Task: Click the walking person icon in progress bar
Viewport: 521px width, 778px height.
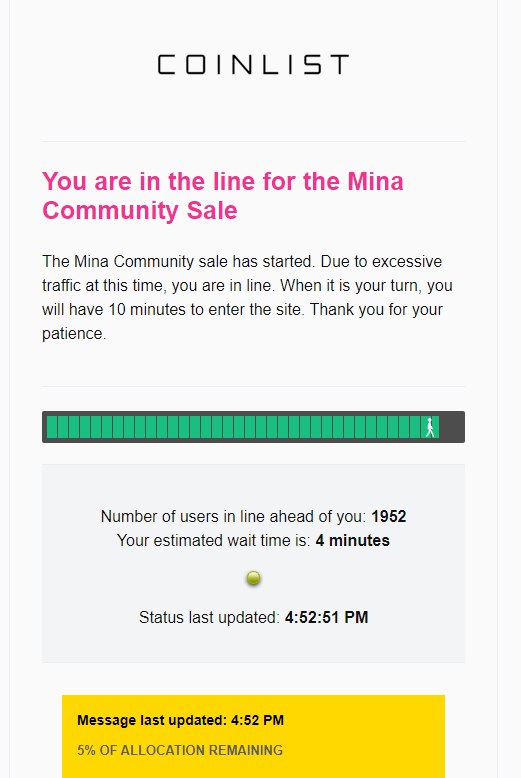Action: tap(430, 427)
